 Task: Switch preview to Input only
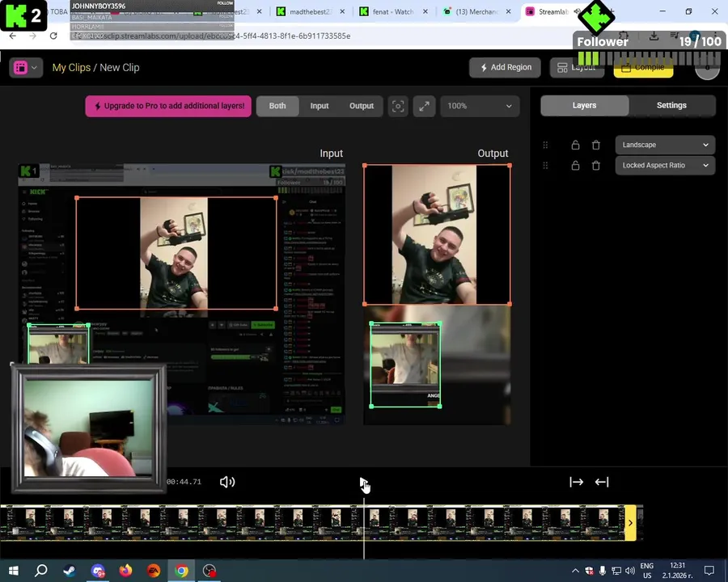(x=320, y=106)
